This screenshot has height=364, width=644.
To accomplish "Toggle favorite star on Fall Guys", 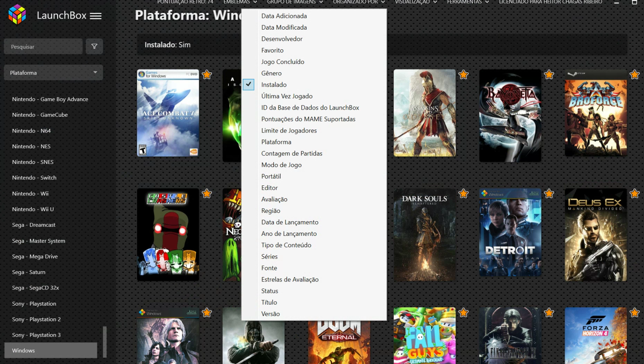I will point(463,313).
